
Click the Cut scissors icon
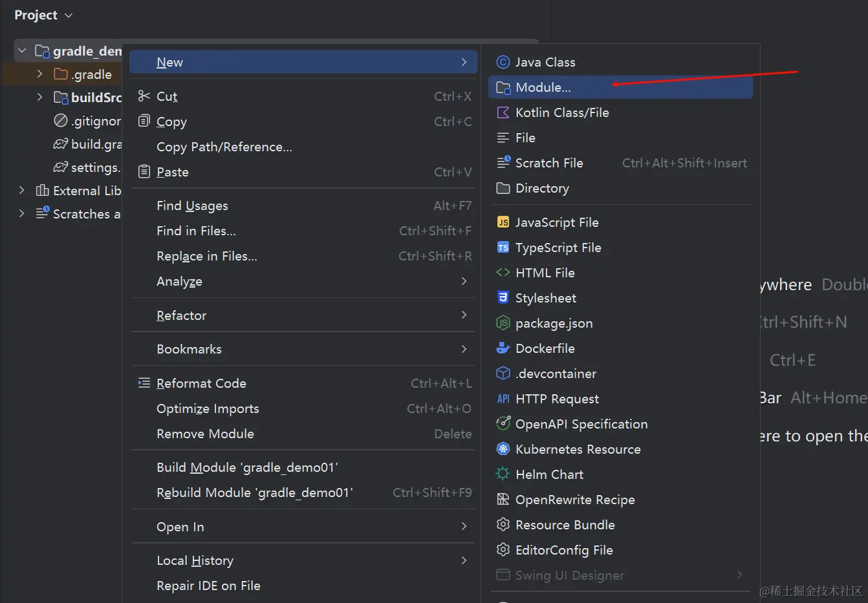144,96
